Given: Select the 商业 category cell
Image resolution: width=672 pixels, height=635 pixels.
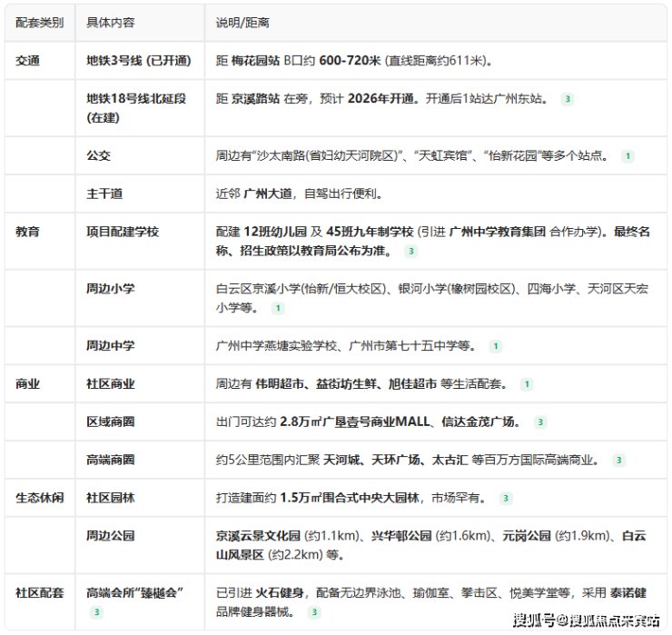Looking at the screenshot, I should [x=28, y=384].
